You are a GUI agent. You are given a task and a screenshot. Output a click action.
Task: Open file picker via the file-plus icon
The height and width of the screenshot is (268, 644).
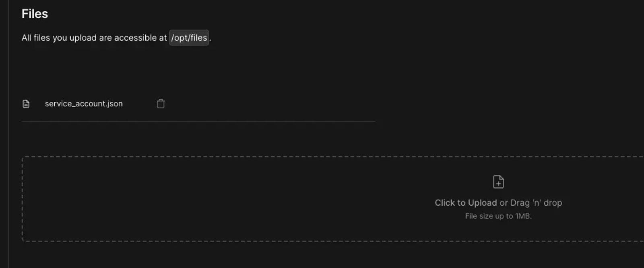(498, 182)
